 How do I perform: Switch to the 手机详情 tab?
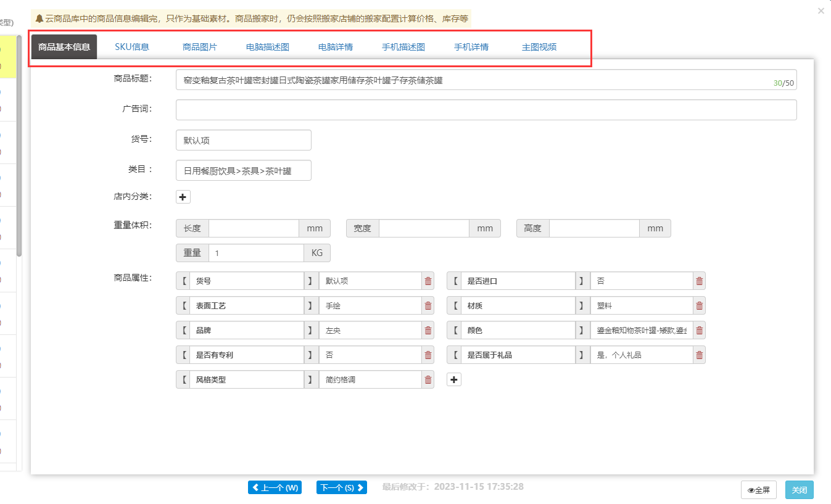point(471,47)
